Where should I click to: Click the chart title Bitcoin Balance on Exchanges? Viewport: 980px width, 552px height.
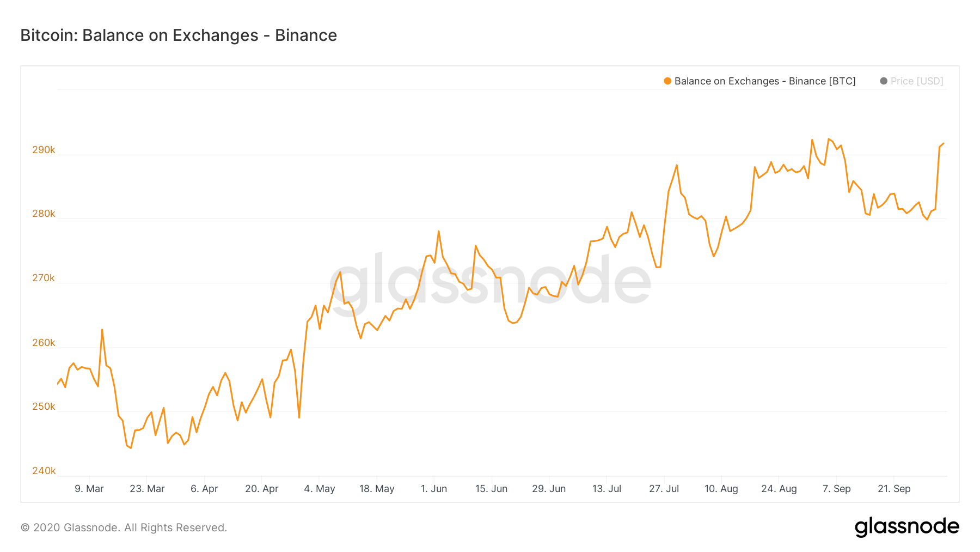coord(179,35)
